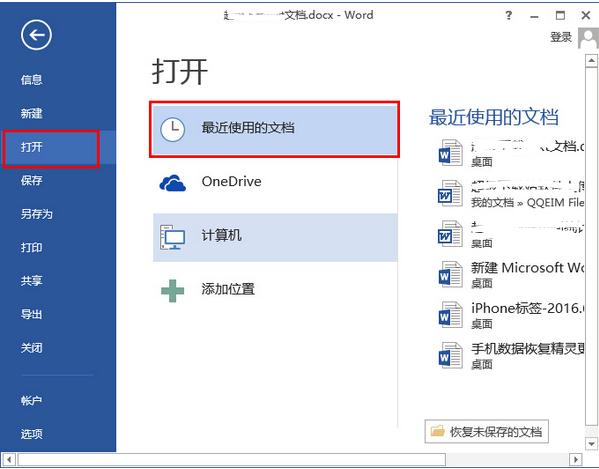The image size is (599, 469).
Task: Click the user avatar icon beside 登录
Action: pos(588,37)
